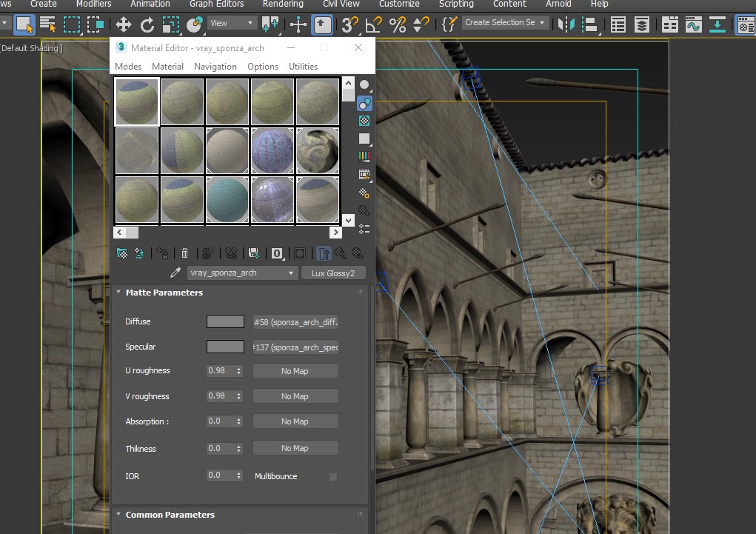Toggle the Backlight icon in Material Editor
756x534 pixels.
coord(364,104)
